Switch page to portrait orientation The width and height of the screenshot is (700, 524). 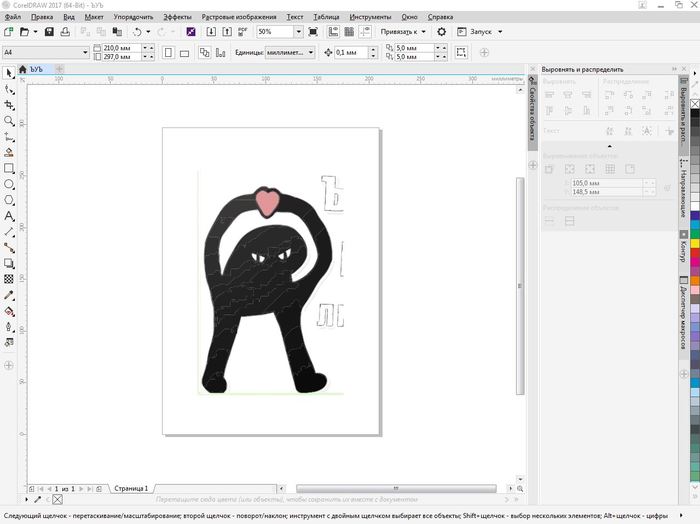point(168,52)
